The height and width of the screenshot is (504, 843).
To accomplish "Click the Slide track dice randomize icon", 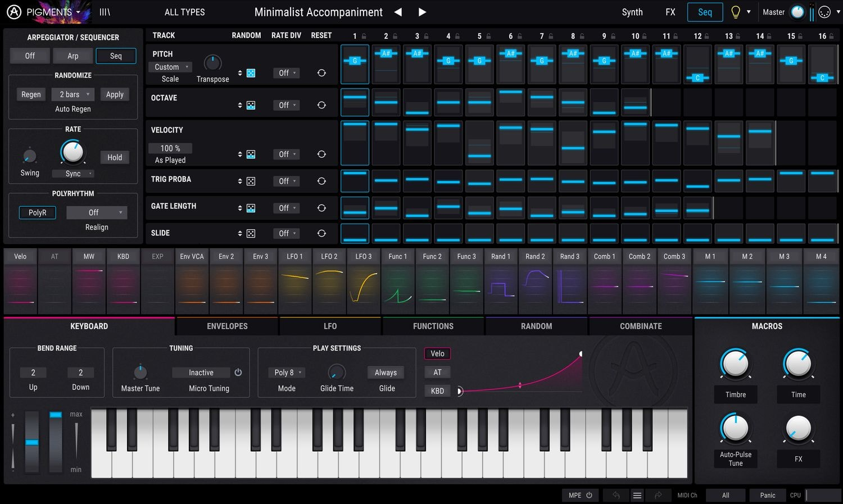I will pos(251,233).
